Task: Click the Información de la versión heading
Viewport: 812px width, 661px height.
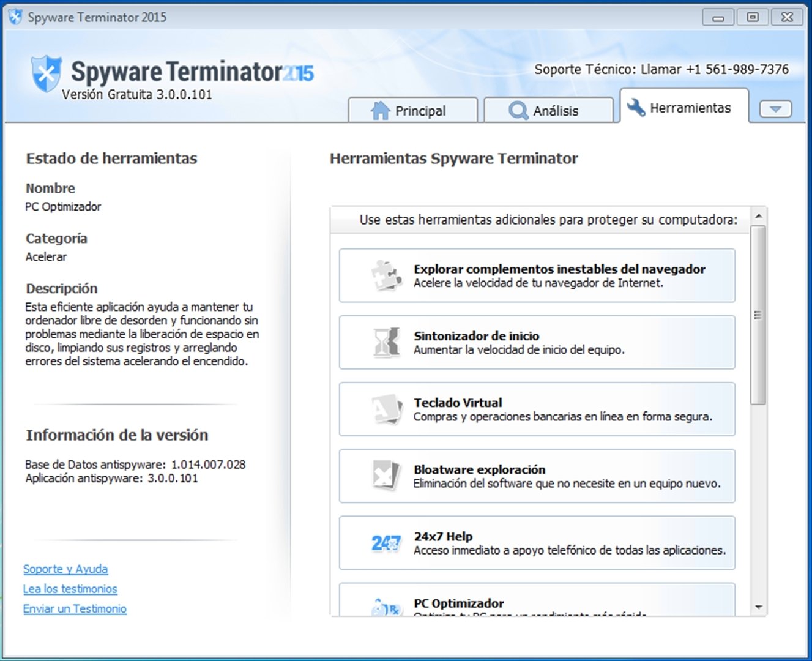Action: pyautogui.click(x=117, y=435)
